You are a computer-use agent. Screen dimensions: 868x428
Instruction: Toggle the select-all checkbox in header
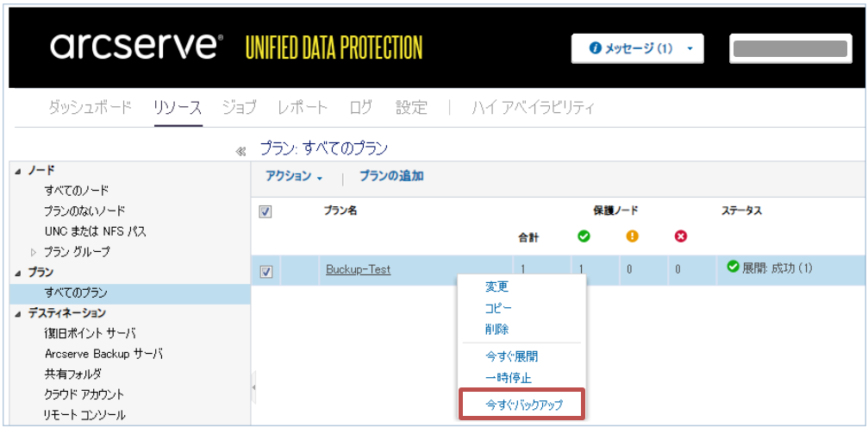(265, 211)
